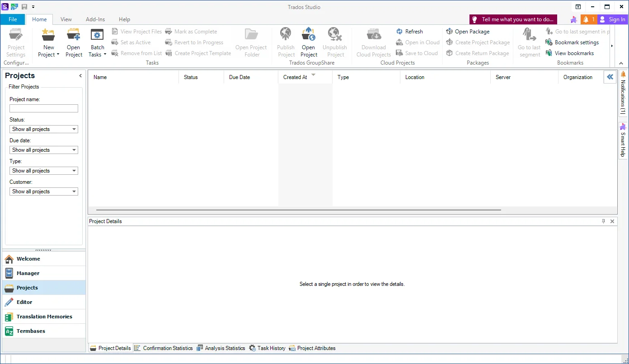Click View bookmarks
The image size is (629, 364).
pos(569,53)
